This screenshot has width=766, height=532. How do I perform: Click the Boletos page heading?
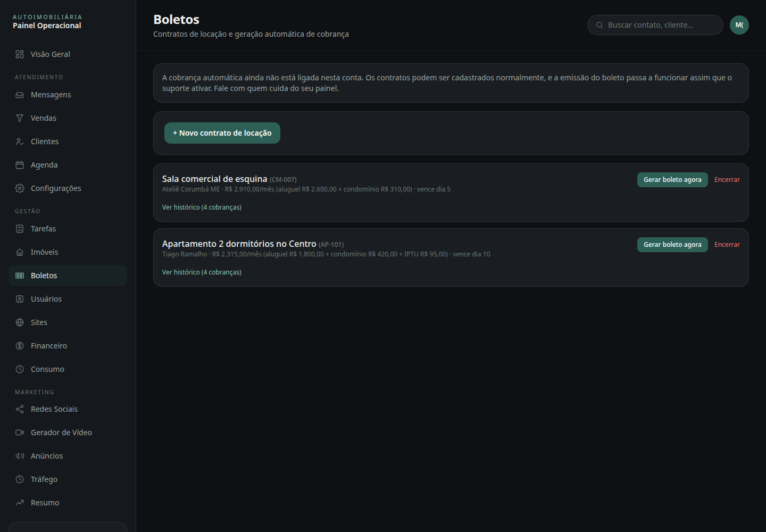pos(176,19)
